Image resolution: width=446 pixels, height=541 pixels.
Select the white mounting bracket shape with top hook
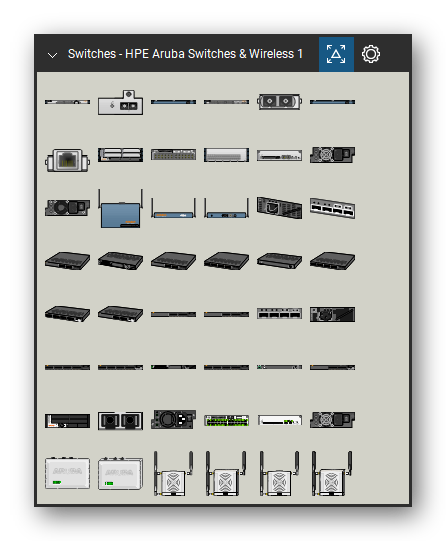120,102
